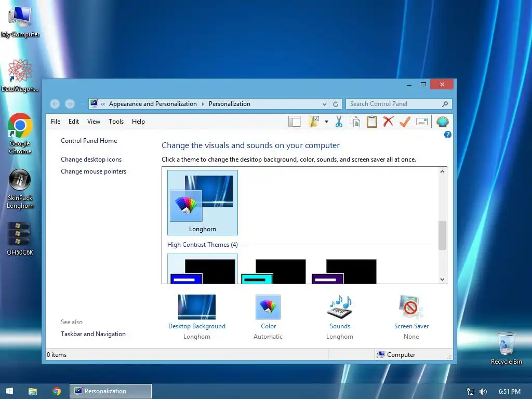The image size is (532, 399).
Task: Click the Forward navigation arrow
Action: (x=70, y=104)
